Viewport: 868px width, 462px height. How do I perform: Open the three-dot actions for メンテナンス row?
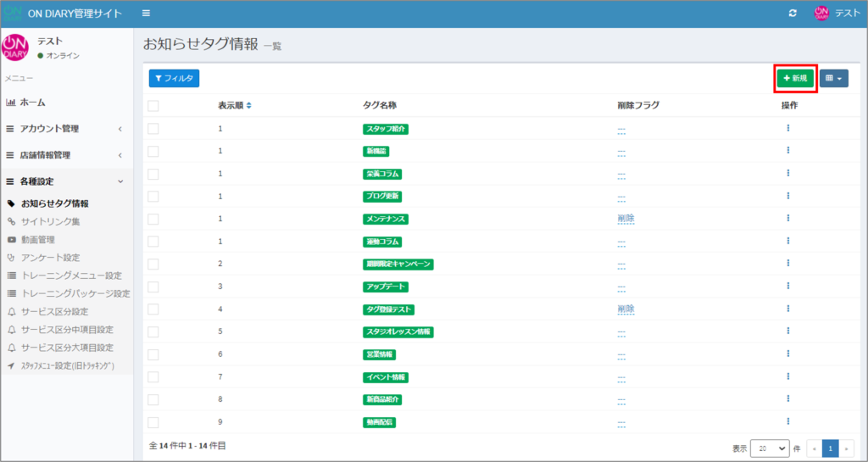(x=787, y=219)
